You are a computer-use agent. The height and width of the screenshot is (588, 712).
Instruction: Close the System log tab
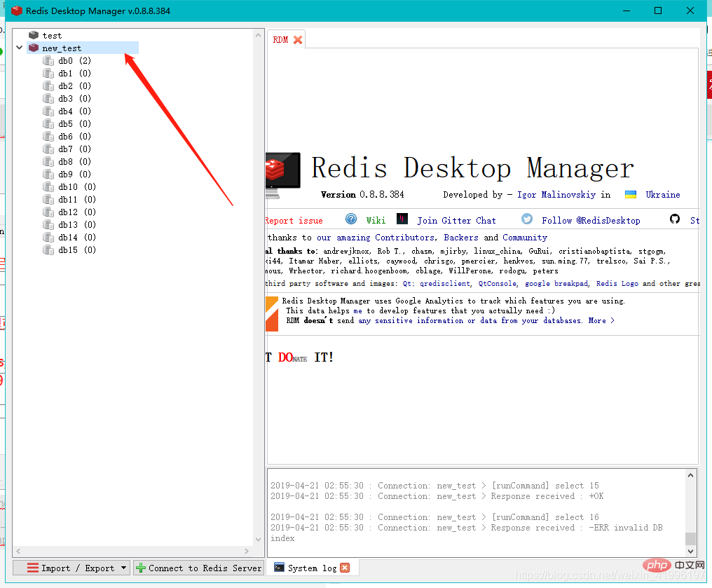click(345, 568)
